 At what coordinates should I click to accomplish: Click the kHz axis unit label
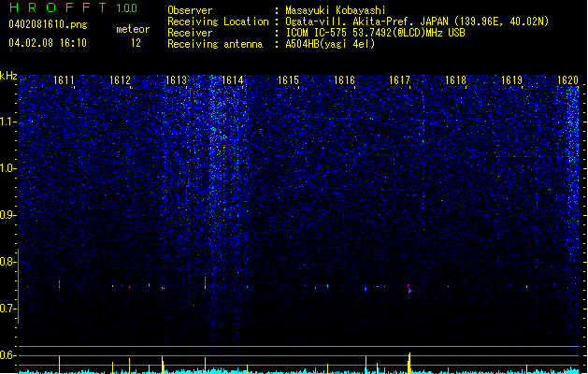click(x=8, y=76)
